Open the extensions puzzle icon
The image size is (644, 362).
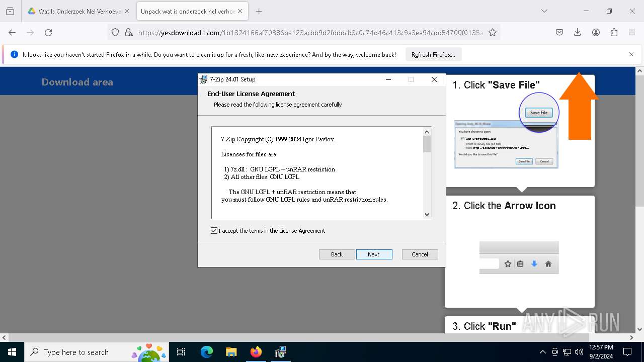(614, 33)
